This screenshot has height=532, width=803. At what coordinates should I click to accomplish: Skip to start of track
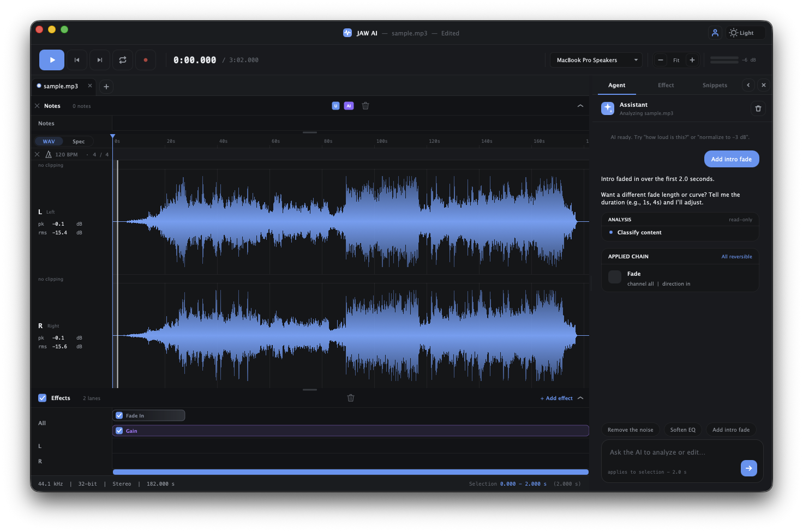tap(77, 60)
